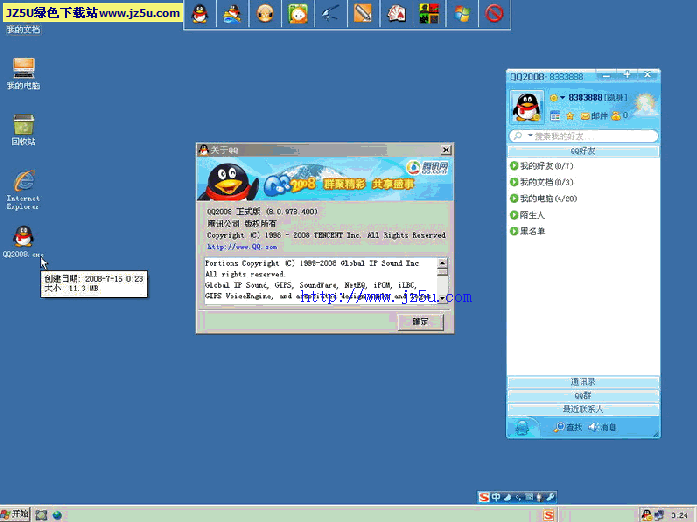The height and width of the screenshot is (522, 697).
Task: Click the 开始 Start button
Action: [15, 514]
